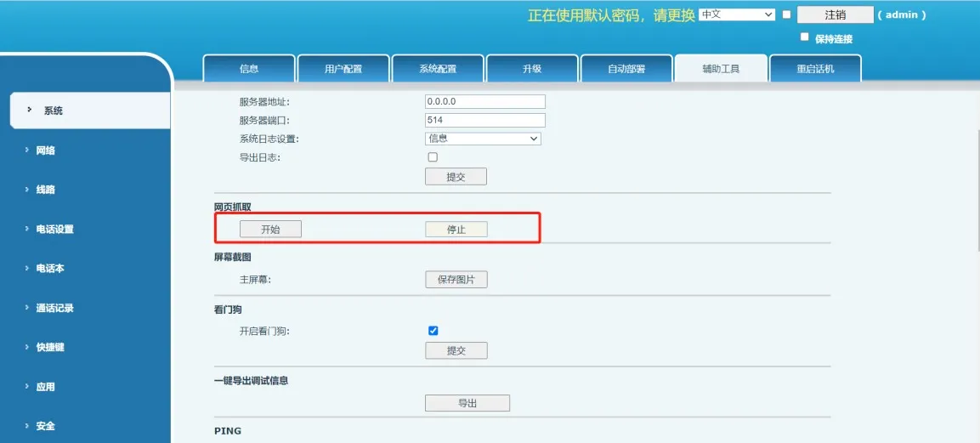Switch to the 自动部署 tab
This screenshot has width=980, height=443.
point(626,69)
